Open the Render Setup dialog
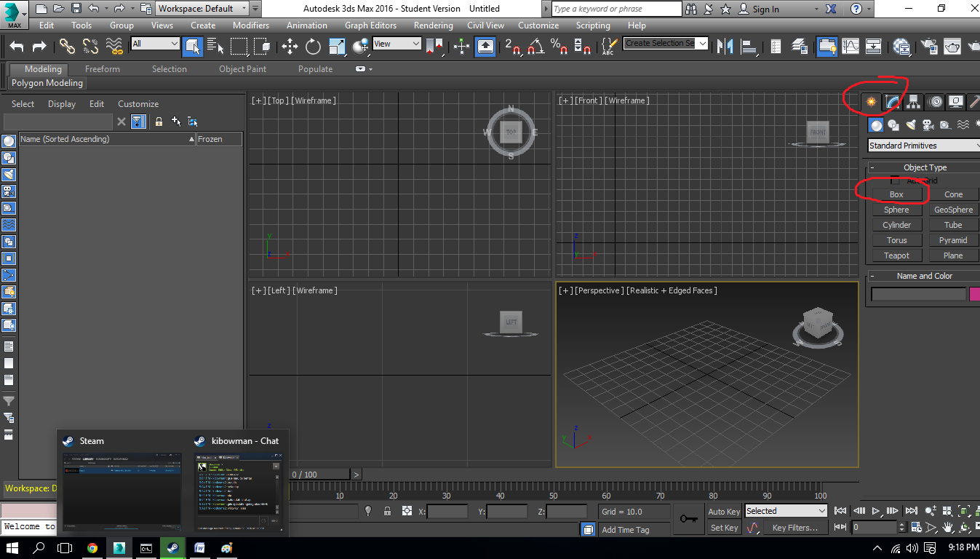 click(x=928, y=46)
